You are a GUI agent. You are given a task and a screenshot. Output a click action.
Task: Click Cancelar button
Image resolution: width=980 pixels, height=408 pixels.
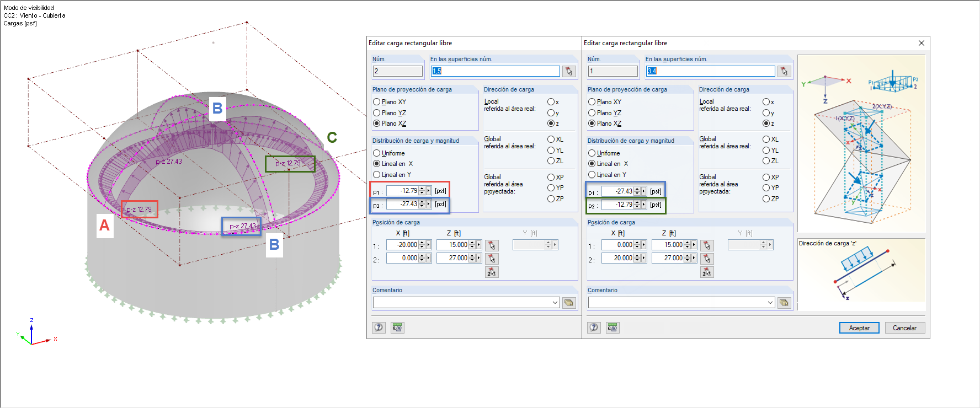905,328
